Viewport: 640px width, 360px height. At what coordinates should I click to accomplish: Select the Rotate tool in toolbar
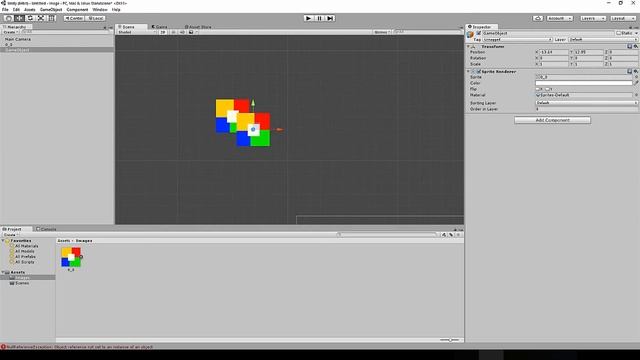coord(30,18)
